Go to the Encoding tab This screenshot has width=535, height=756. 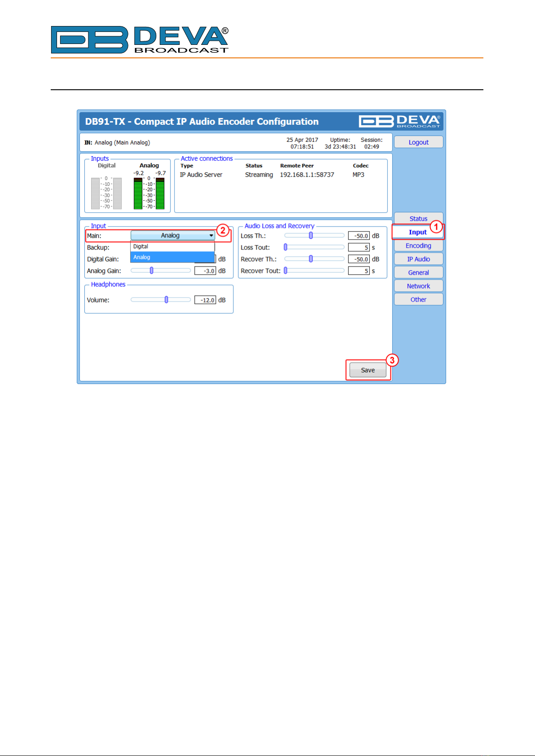(x=418, y=245)
